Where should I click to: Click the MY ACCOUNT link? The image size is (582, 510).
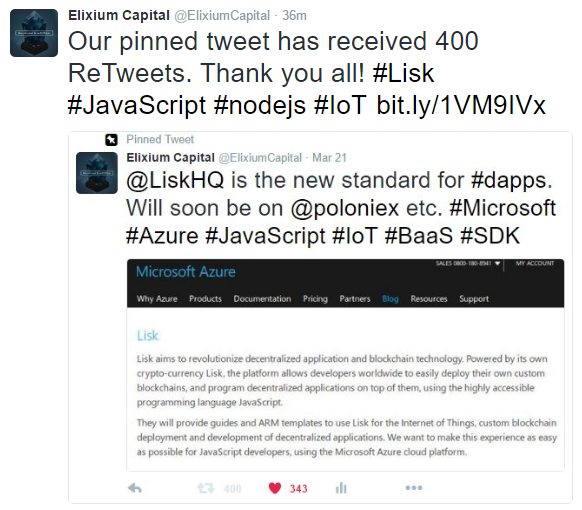535,263
